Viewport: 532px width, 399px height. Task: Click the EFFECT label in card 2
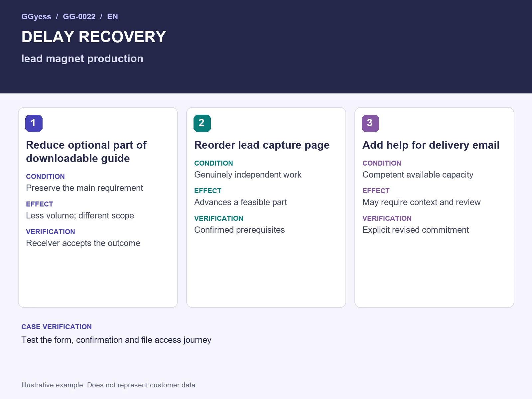click(208, 191)
